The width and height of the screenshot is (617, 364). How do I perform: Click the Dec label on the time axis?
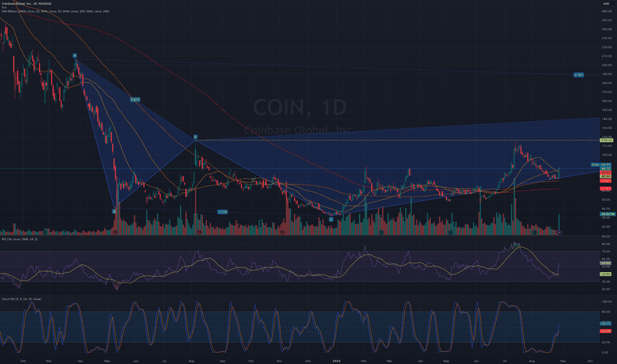coord(308,361)
